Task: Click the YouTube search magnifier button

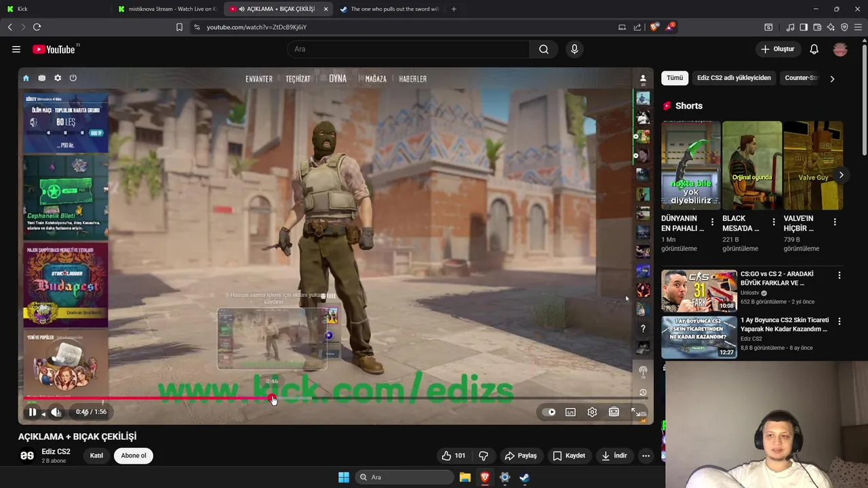Action: (544, 49)
